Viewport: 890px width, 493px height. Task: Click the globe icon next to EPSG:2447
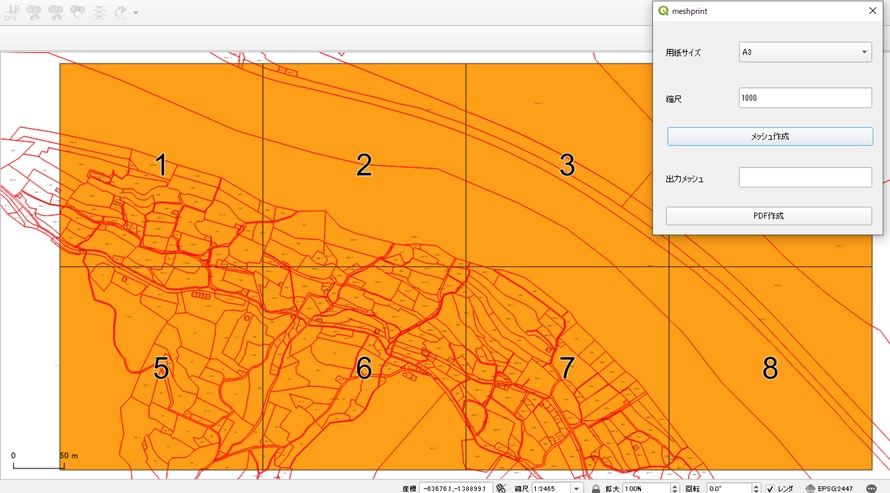[x=810, y=488]
